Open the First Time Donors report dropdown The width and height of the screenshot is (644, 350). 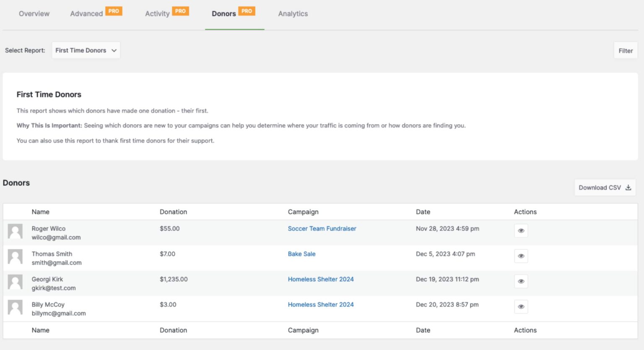click(x=86, y=50)
